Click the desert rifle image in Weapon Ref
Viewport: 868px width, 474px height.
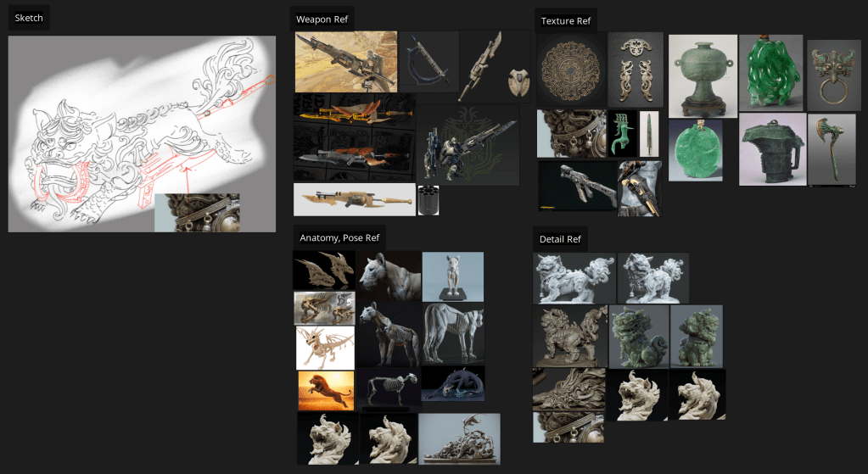pyautogui.click(x=345, y=62)
